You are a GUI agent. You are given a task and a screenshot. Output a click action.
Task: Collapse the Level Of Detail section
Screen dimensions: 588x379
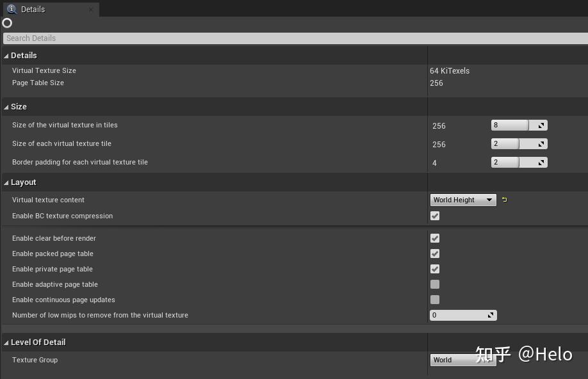[x=6, y=343]
